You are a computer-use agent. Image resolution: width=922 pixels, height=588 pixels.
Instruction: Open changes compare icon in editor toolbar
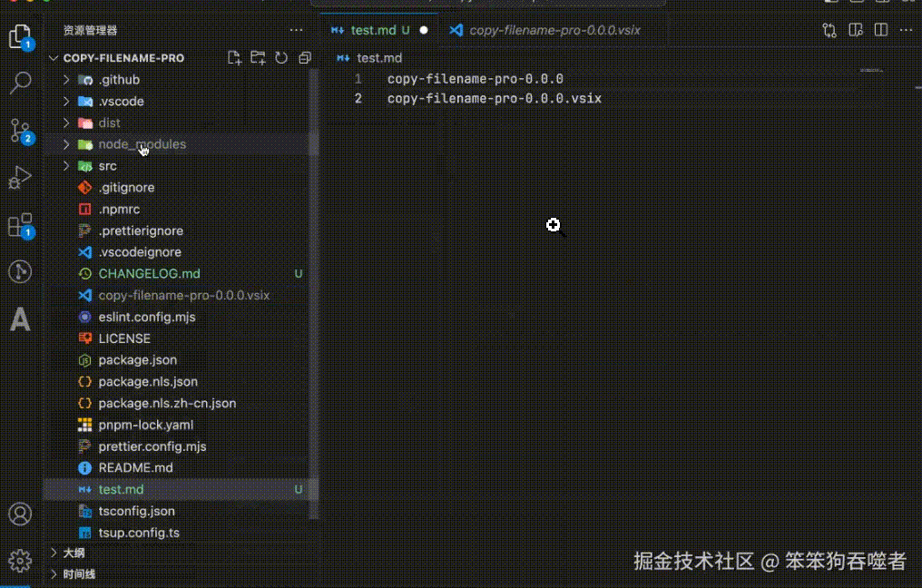point(829,30)
